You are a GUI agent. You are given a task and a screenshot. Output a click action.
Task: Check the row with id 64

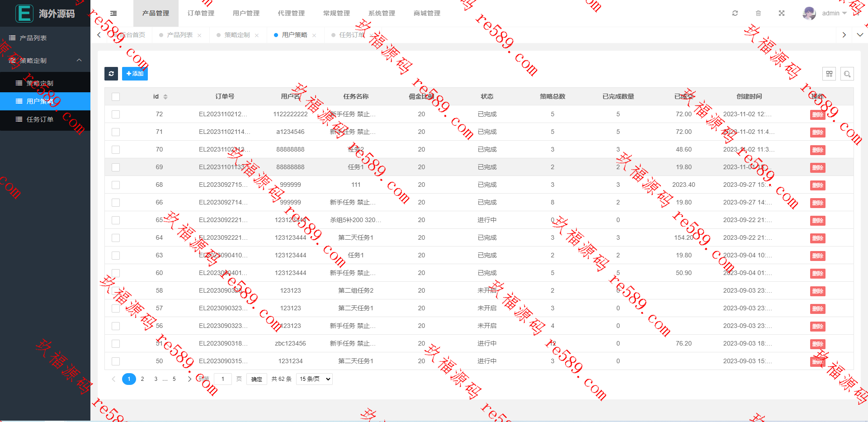116,238
